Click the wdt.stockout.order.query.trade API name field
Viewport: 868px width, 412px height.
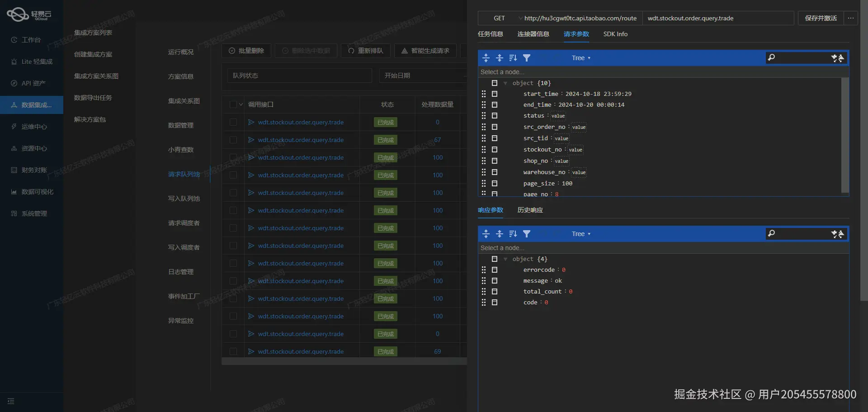[718, 18]
